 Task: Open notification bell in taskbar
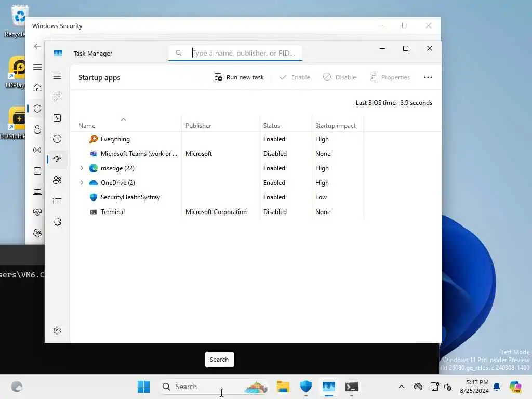click(497, 387)
